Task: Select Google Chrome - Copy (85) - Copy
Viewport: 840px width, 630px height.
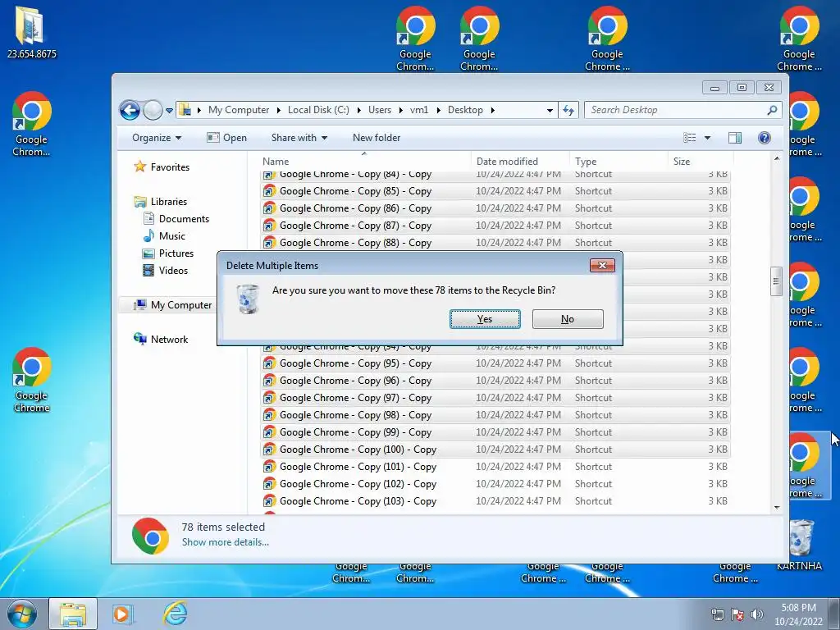Action: point(495,191)
